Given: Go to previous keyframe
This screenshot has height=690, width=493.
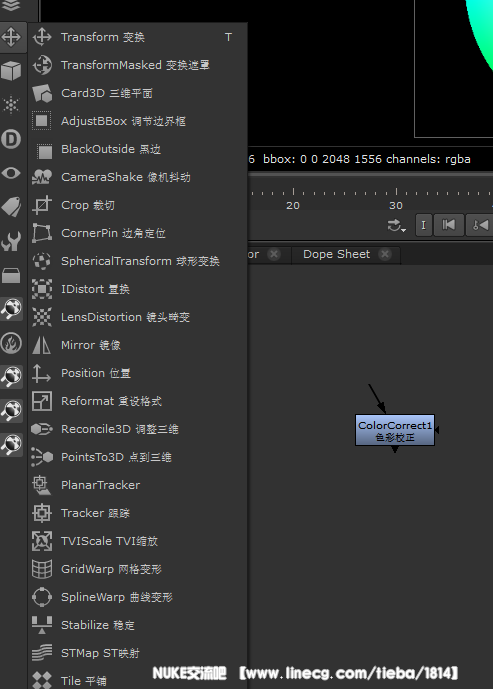Looking at the screenshot, I should click(x=480, y=225).
